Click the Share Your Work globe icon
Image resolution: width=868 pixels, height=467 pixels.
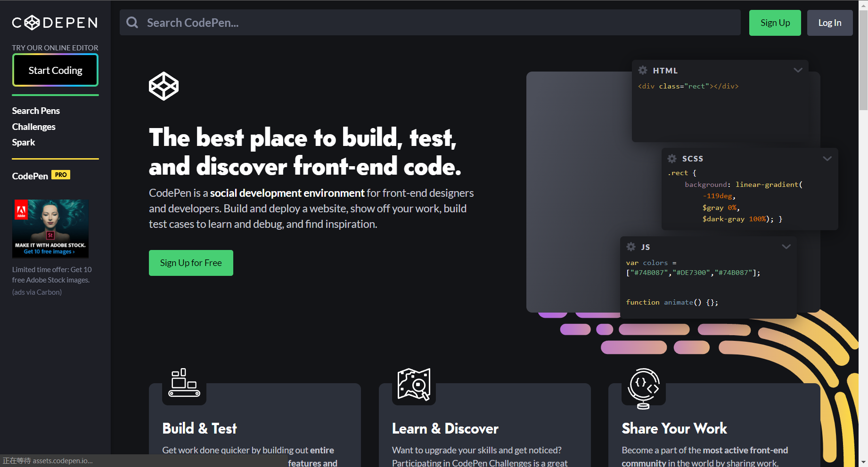644,388
